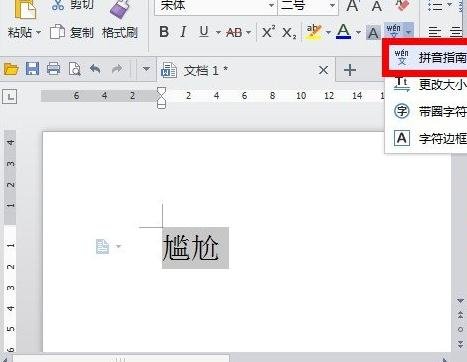Screen dimensions: 467x362
Task: Click the previous page double-up arrow
Action: coord(460,315)
